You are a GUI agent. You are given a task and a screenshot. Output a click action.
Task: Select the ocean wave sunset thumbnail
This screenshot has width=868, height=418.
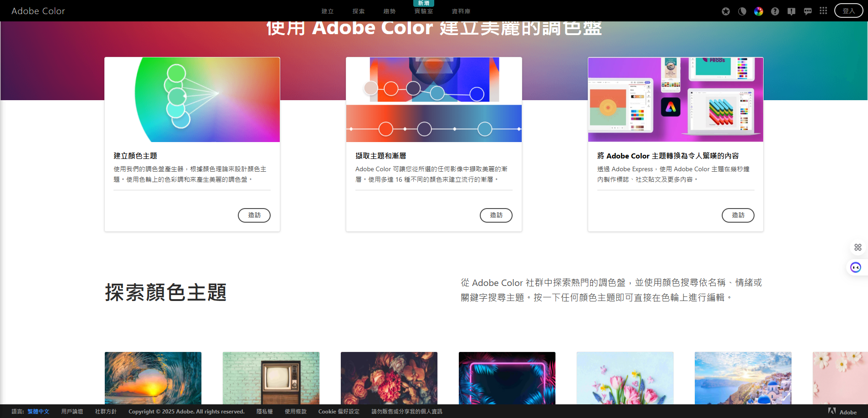click(153, 378)
